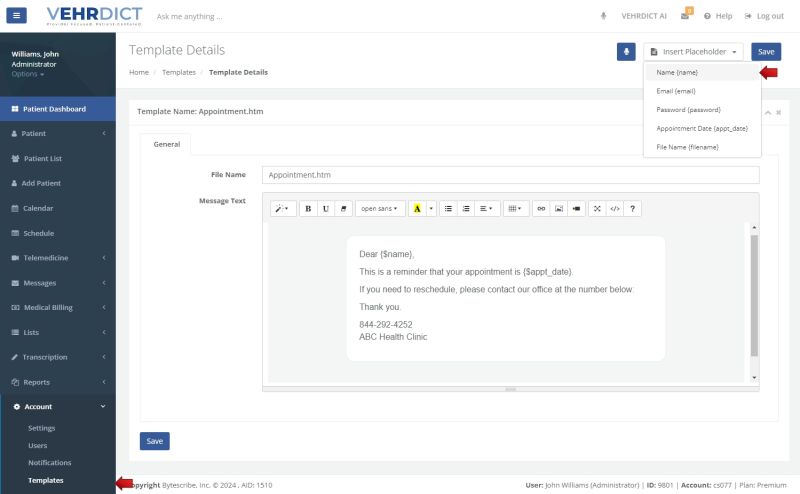Image resolution: width=800 pixels, height=494 pixels.
Task: Click the Bold formatting button
Action: 308,209
